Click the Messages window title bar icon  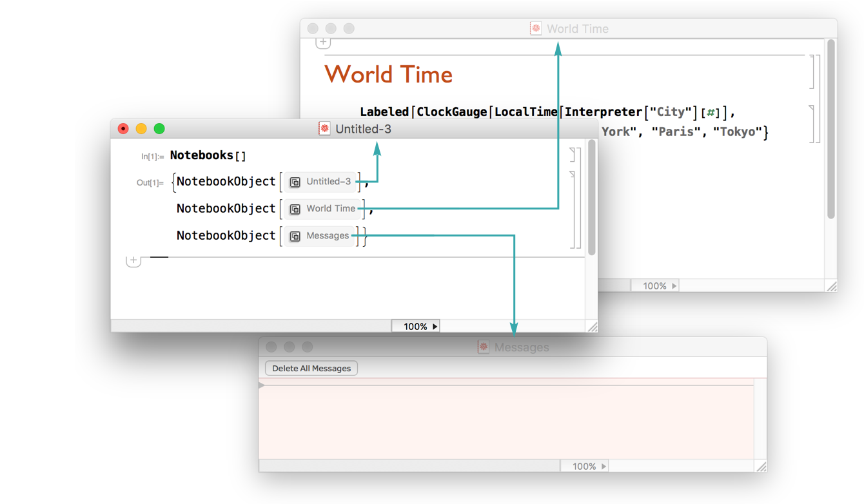pyautogui.click(x=483, y=347)
